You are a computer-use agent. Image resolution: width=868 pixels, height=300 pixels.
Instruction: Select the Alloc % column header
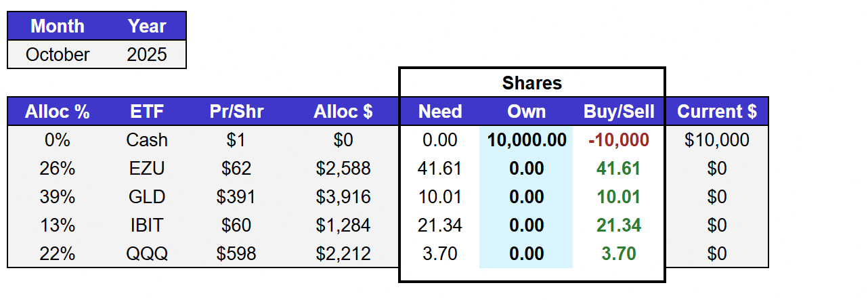[58, 112]
